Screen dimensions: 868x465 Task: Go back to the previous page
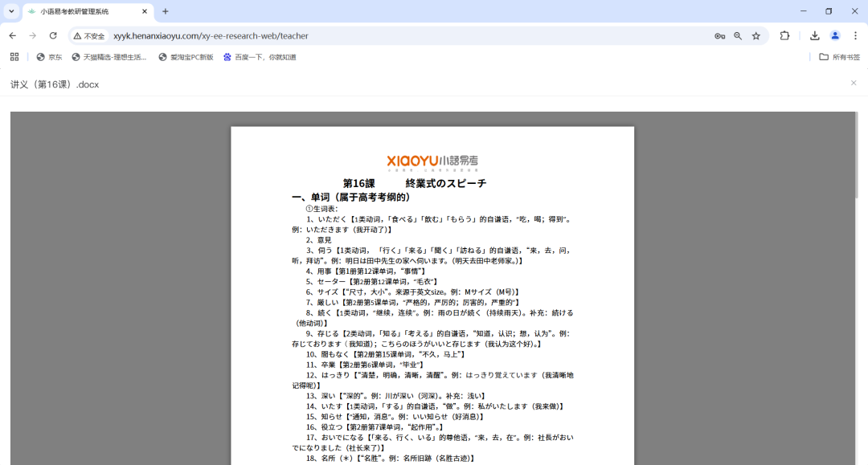point(13,36)
